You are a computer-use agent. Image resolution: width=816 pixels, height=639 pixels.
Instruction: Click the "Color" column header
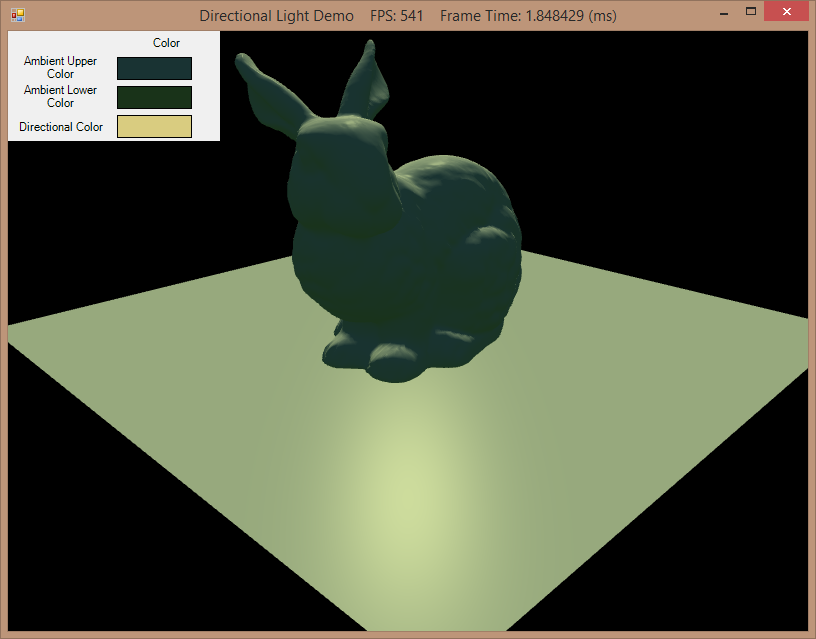(x=166, y=43)
